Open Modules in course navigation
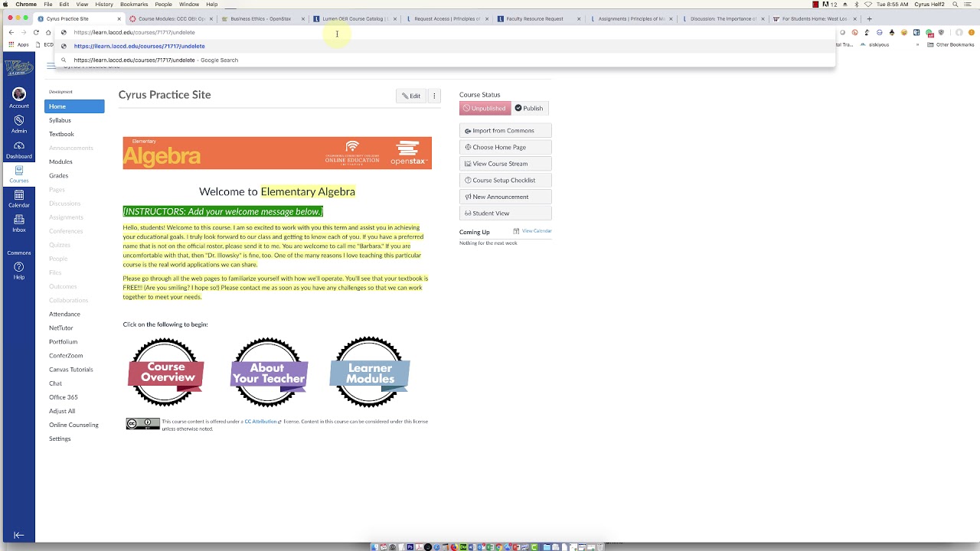The height and width of the screenshot is (551, 980). [x=60, y=161]
